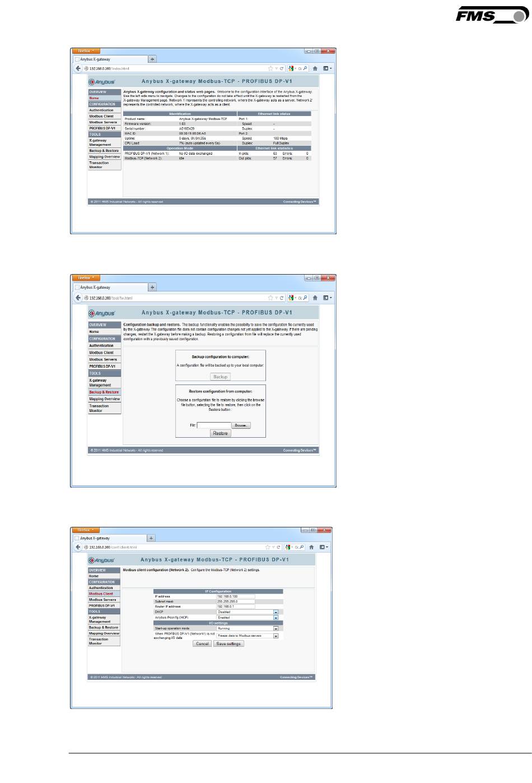Screen dimensions: 532x783
Task: Open Transaction Monitor on Modbus client page
Action: click(104, 641)
